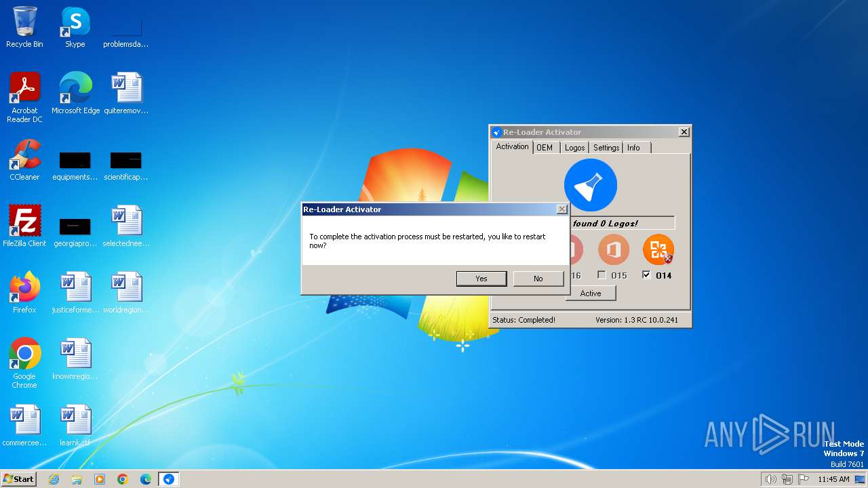The height and width of the screenshot is (488, 868).
Task: Switch to the OEM tab
Action: point(545,148)
